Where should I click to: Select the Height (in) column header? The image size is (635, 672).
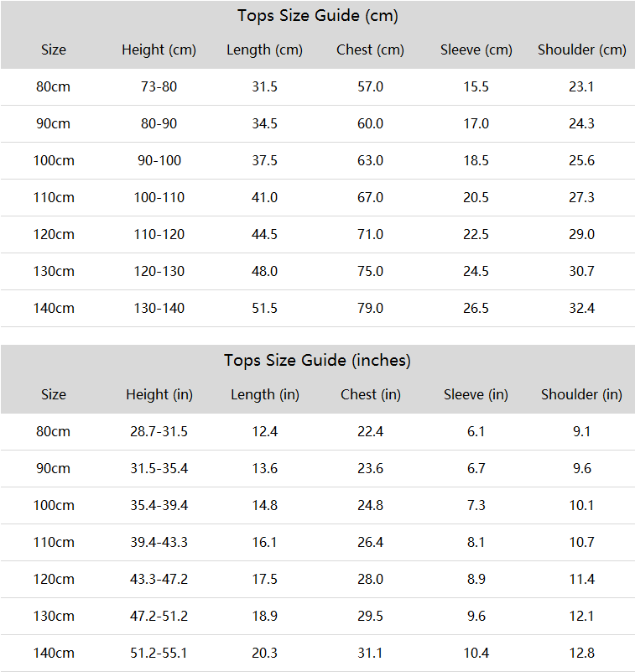pos(159,394)
